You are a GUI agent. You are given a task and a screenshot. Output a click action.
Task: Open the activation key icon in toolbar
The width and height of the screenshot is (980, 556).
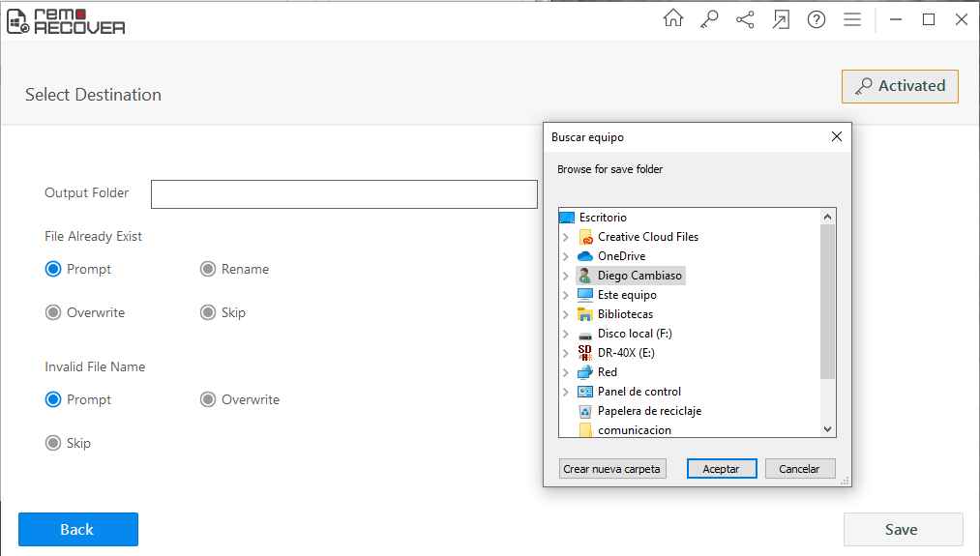tap(709, 19)
